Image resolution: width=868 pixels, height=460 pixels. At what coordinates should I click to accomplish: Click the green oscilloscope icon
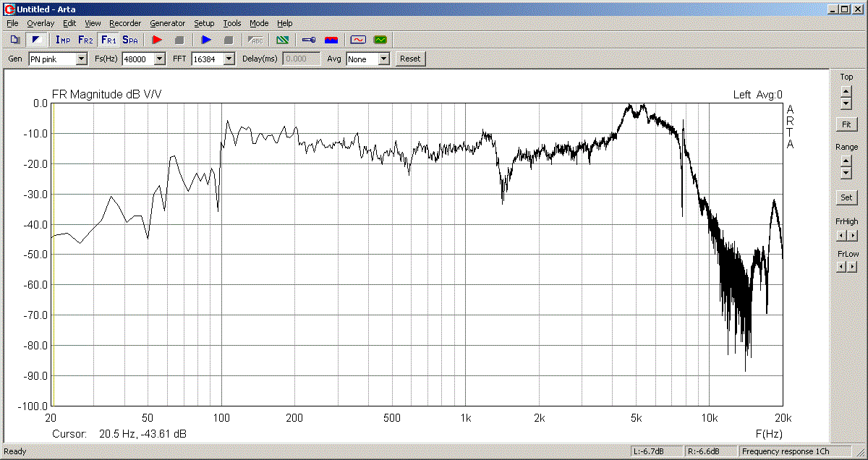(380, 40)
